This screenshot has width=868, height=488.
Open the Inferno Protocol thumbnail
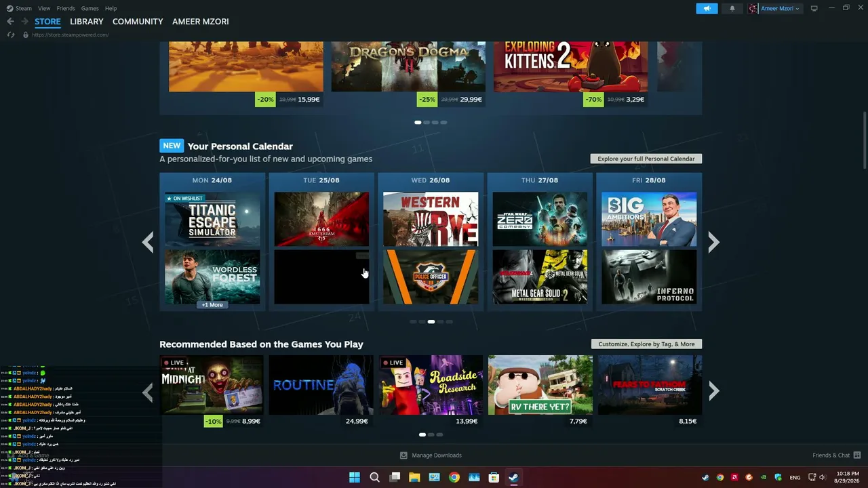649,277
